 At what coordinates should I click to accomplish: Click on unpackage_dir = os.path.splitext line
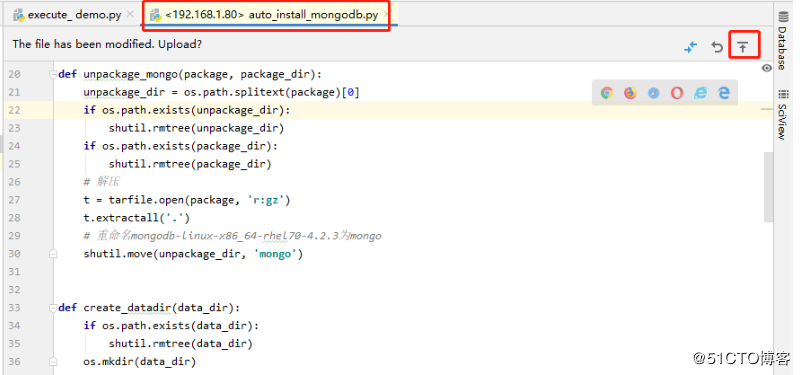coord(222,92)
